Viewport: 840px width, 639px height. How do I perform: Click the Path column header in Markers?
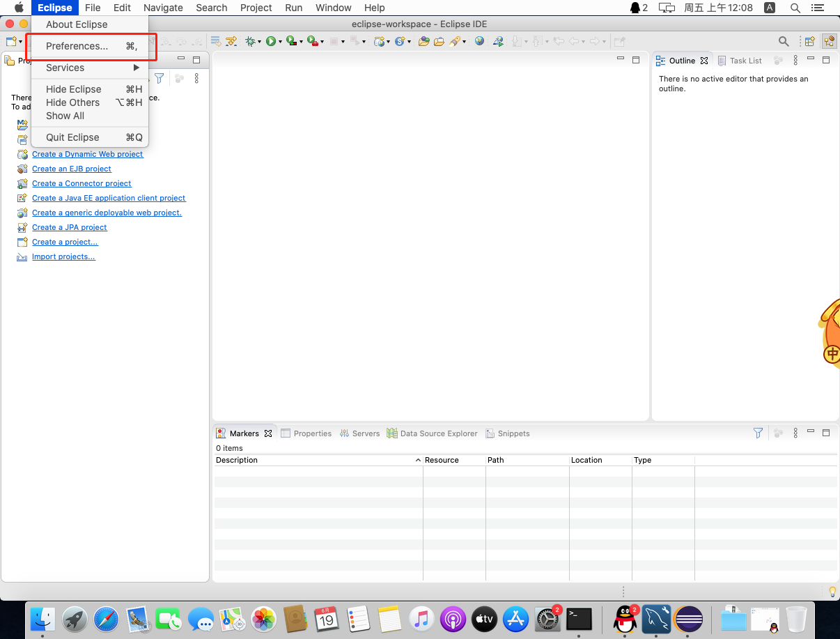coord(527,460)
